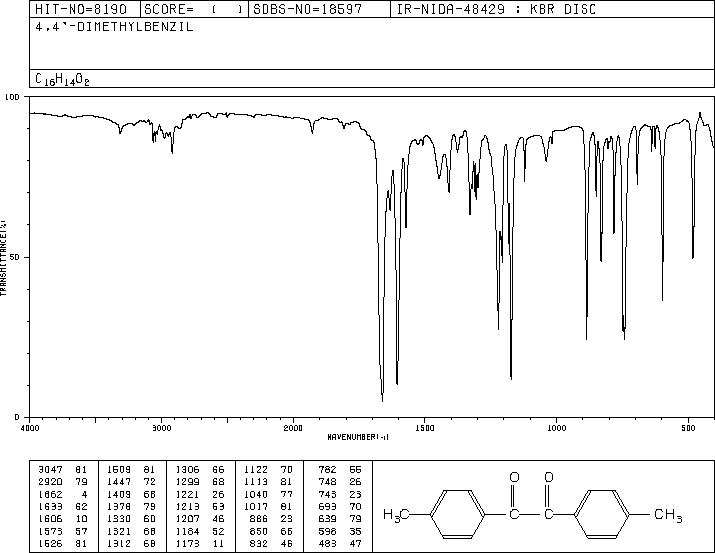715x553 pixels.
Task: Select peak value 2920 in the table
Action: click(50, 482)
